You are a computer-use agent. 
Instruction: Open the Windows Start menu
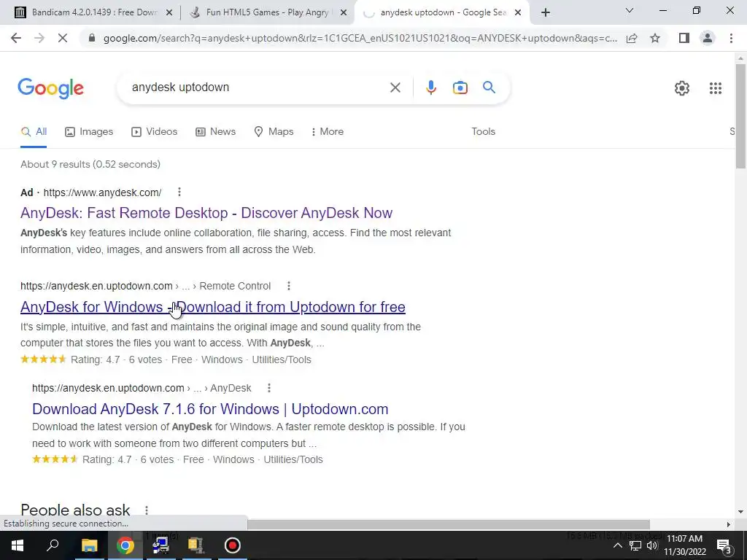[x=18, y=545]
